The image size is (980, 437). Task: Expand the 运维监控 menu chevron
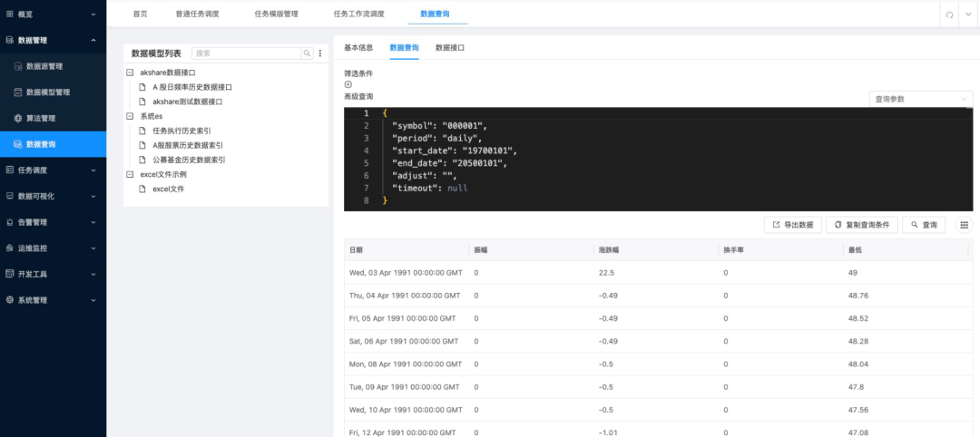click(x=93, y=248)
